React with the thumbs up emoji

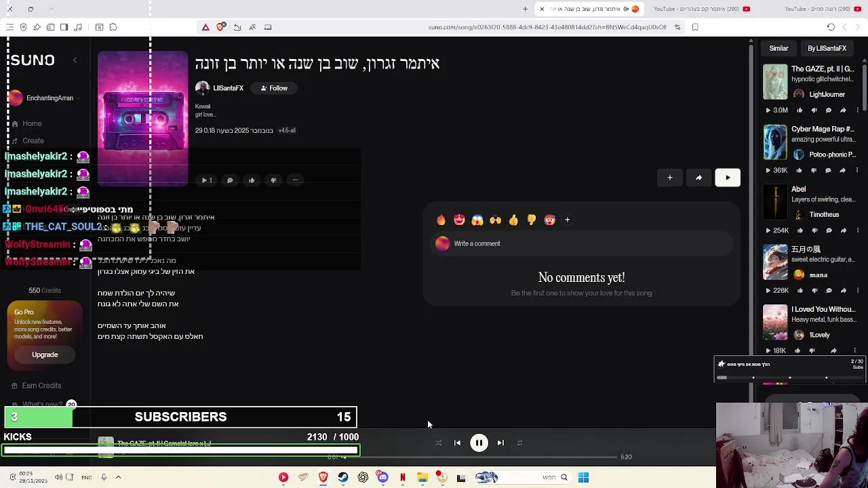513,220
